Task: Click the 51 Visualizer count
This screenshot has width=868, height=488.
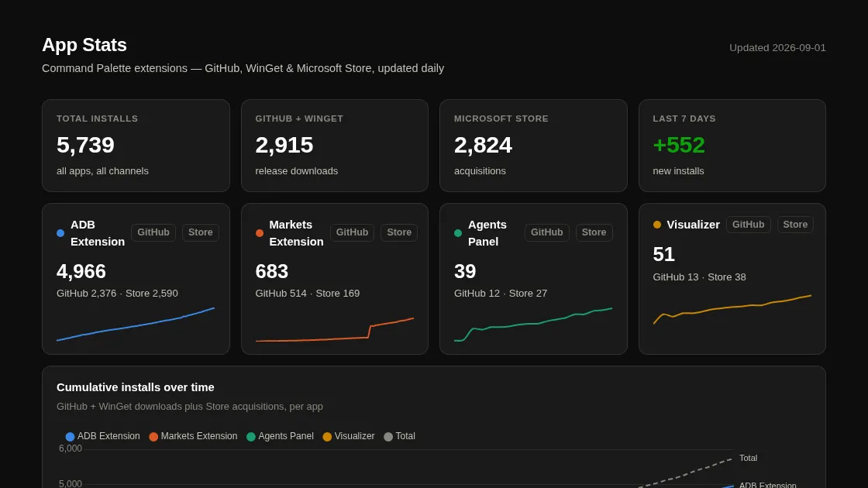Action: [663, 255]
